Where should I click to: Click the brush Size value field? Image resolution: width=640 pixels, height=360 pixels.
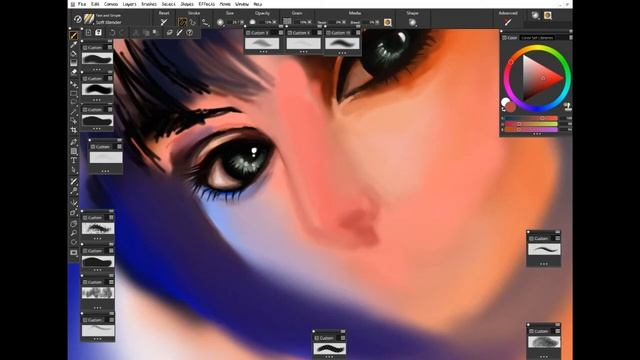pos(234,22)
